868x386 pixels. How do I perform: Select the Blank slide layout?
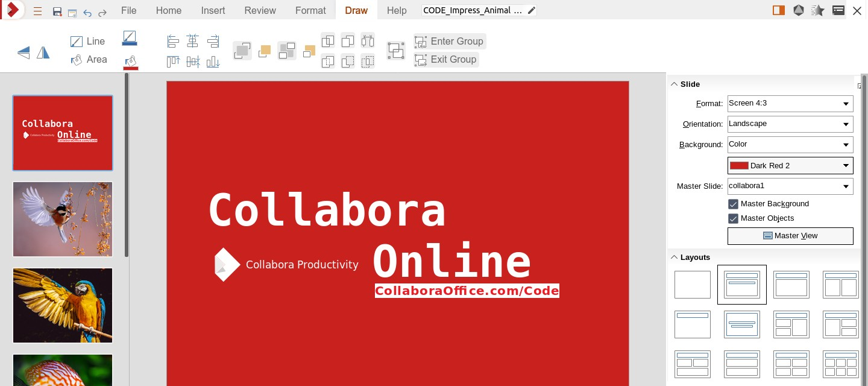693,285
